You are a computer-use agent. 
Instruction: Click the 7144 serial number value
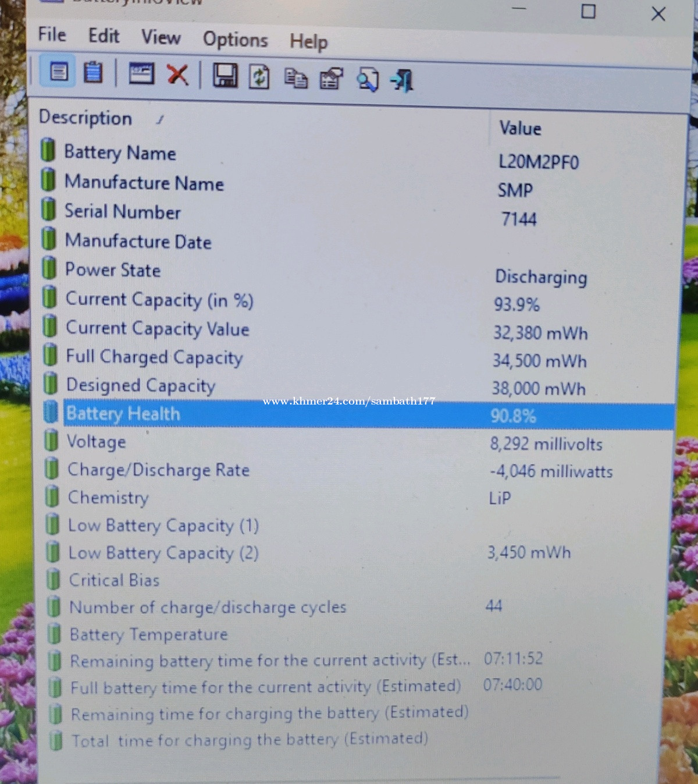pos(519,219)
